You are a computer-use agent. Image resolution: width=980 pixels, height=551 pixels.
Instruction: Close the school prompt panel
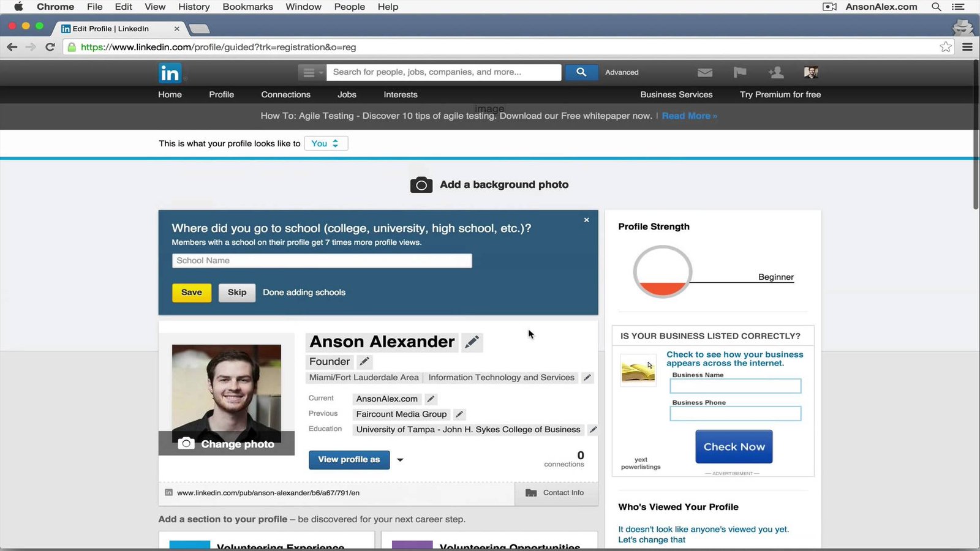(586, 220)
